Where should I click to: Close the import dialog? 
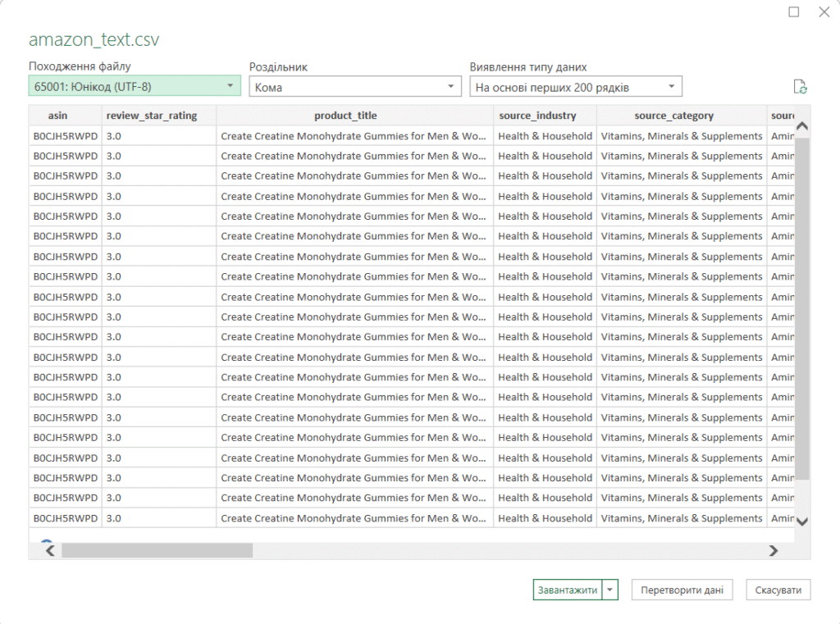824,11
